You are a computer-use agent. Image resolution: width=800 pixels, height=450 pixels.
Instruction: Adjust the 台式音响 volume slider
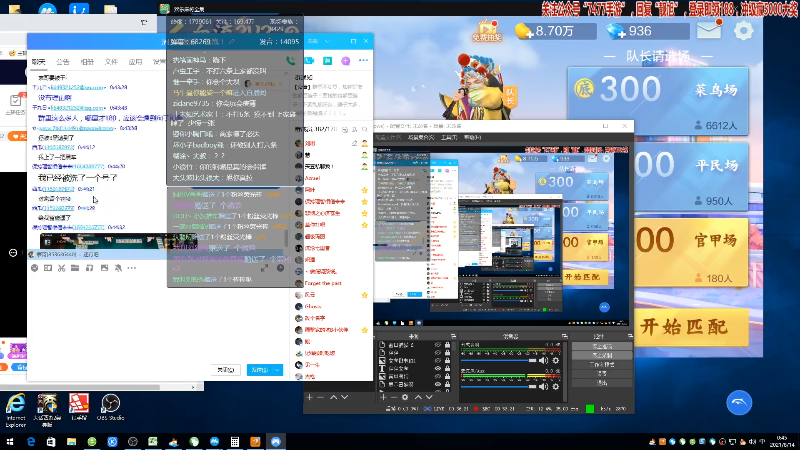tap(498, 360)
